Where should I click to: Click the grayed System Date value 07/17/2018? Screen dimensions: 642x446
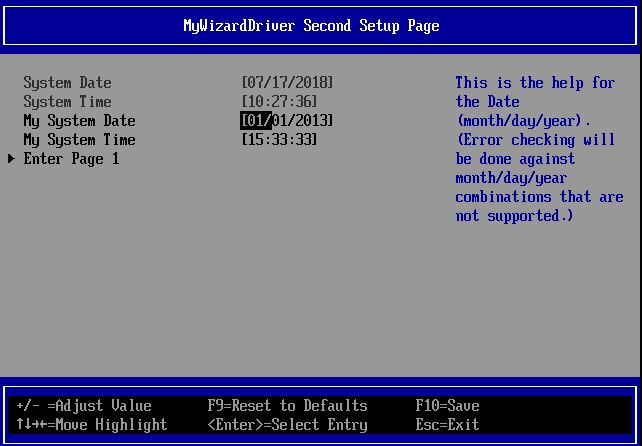click(288, 83)
